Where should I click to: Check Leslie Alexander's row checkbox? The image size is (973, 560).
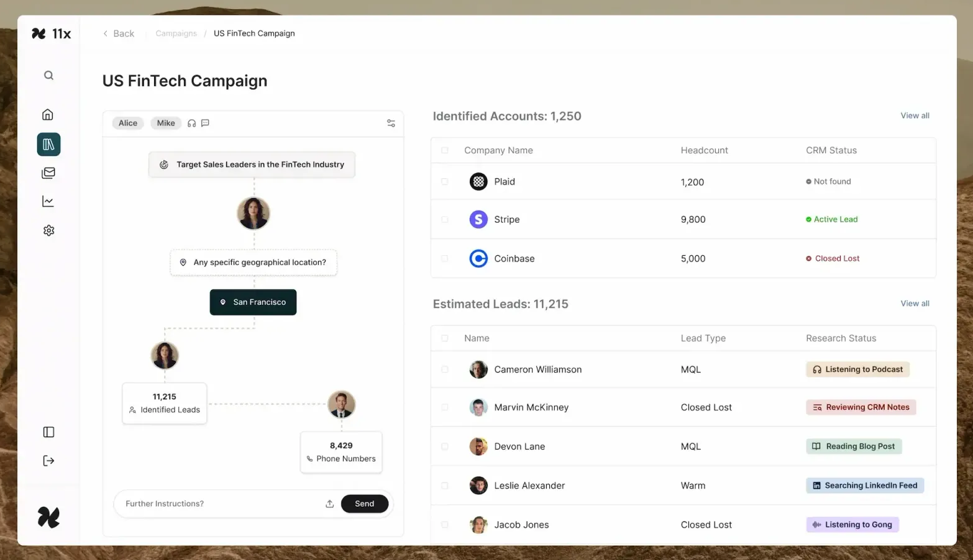[x=444, y=485]
